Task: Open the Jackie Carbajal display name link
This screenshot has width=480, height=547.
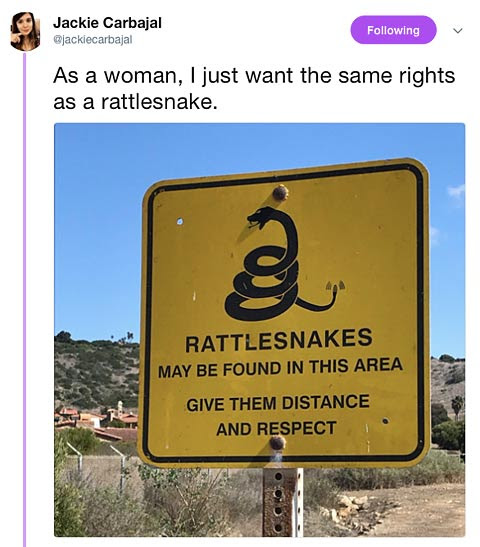Action: (107, 23)
